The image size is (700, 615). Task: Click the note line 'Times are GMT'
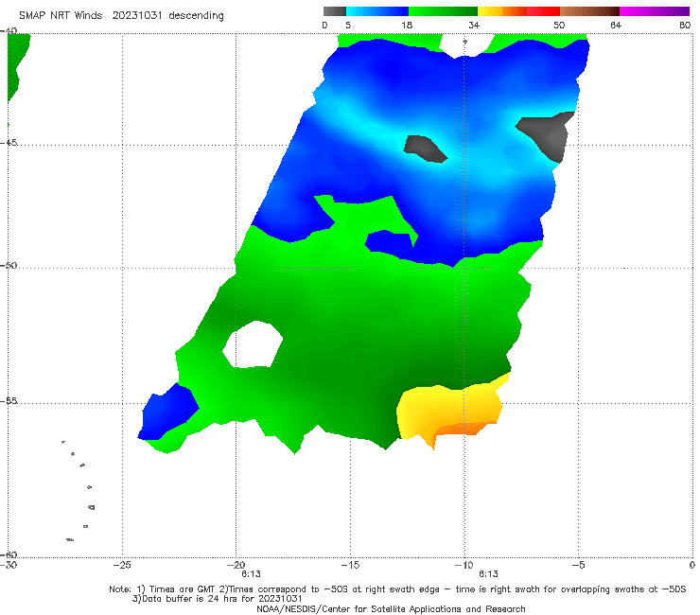click(x=184, y=589)
